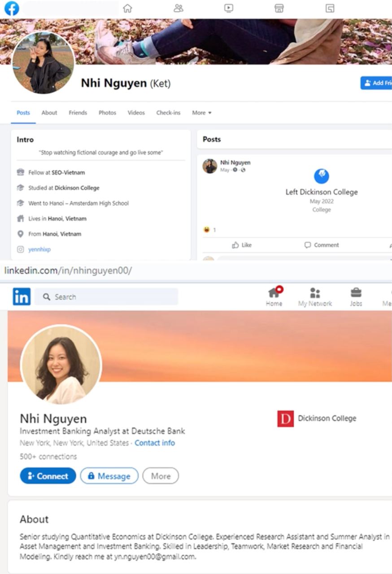
Task: Open LinkedIn My Network icon
Action: 315,297
